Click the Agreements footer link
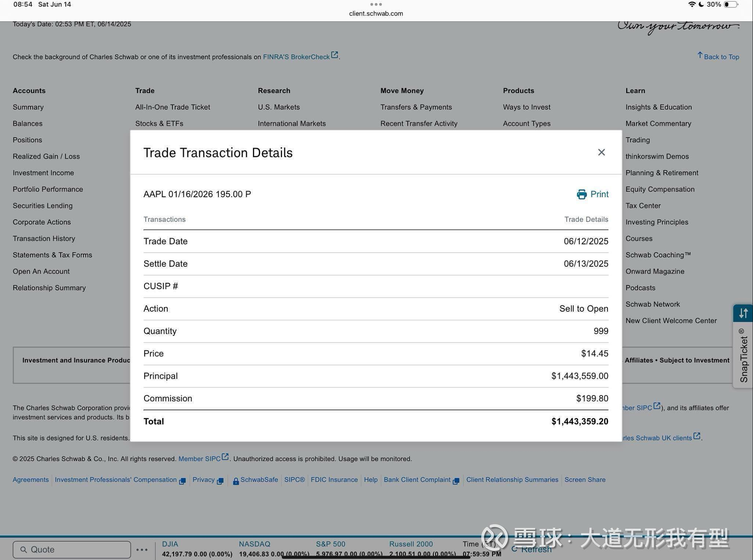This screenshot has height=560, width=753. point(30,480)
